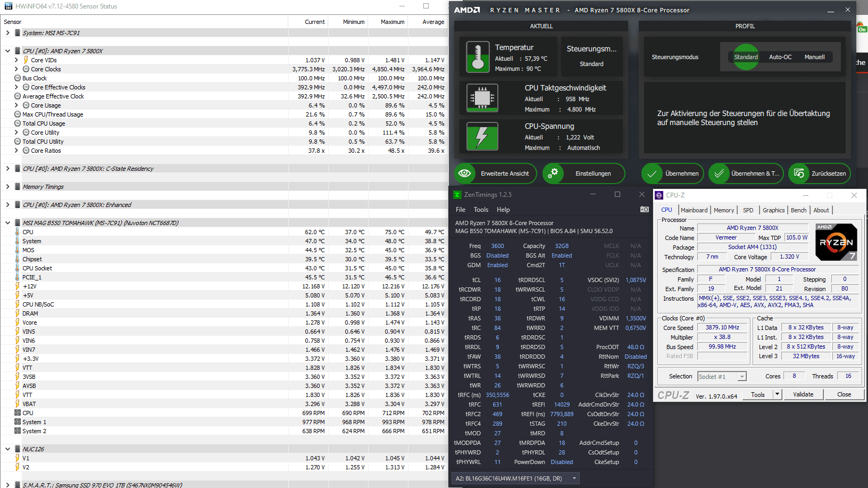Switch to the Bench tab in CPU-Z
This screenshot has height=488, width=868.
pos(798,210)
